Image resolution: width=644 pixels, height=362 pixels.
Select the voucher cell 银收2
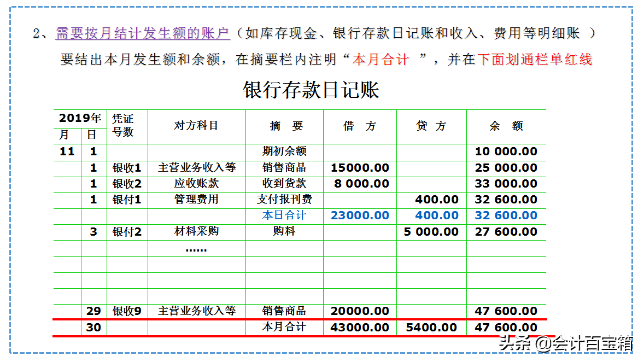point(127,184)
